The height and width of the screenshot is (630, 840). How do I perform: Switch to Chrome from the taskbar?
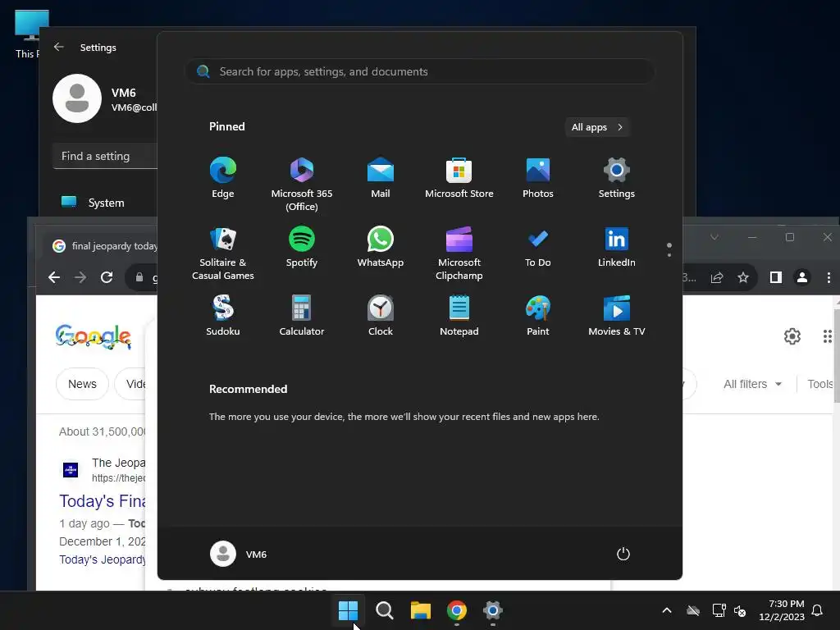tap(456, 610)
